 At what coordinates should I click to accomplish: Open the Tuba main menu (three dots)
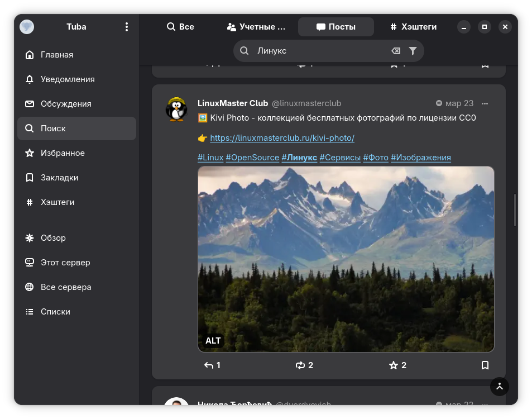point(127,27)
